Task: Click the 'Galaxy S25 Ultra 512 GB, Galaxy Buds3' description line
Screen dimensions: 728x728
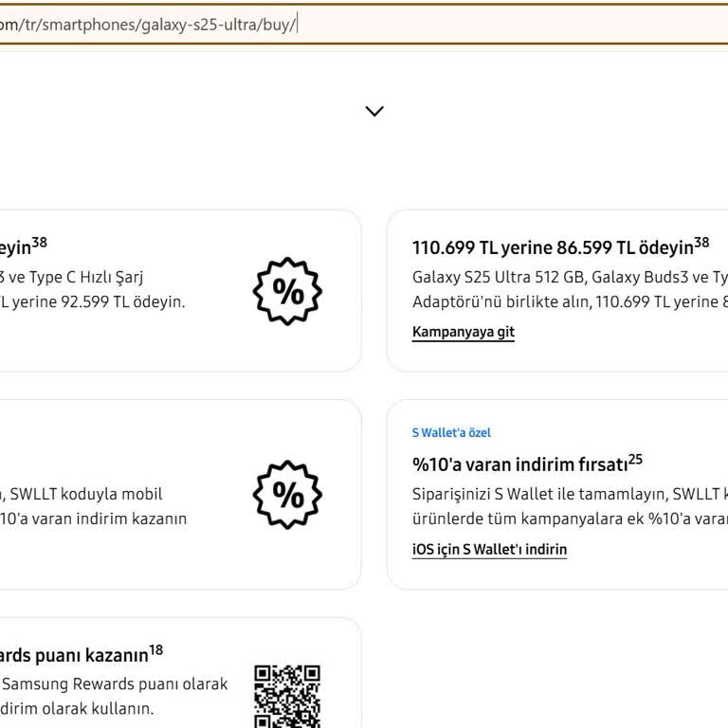Action: tap(570, 277)
